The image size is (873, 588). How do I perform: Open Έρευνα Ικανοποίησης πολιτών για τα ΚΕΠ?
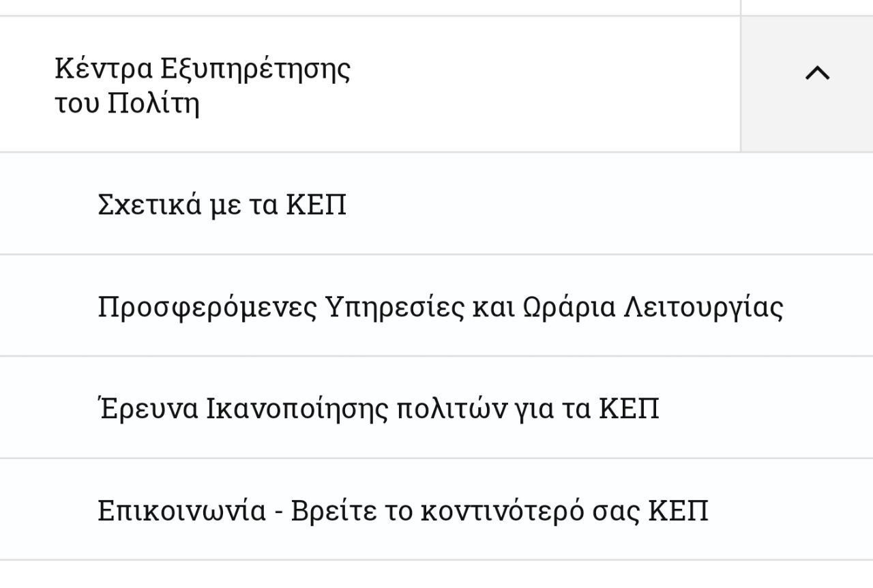pos(378,409)
